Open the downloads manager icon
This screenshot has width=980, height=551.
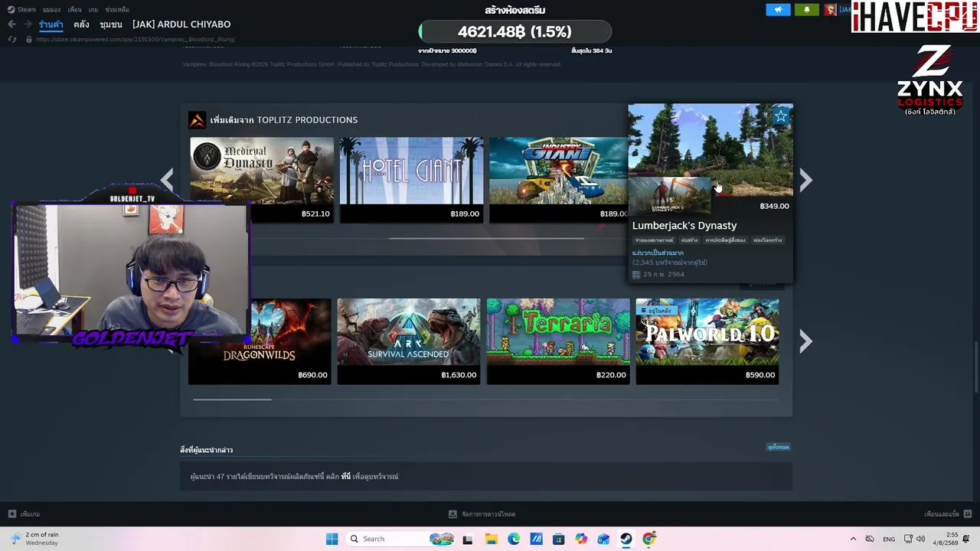[453, 514]
